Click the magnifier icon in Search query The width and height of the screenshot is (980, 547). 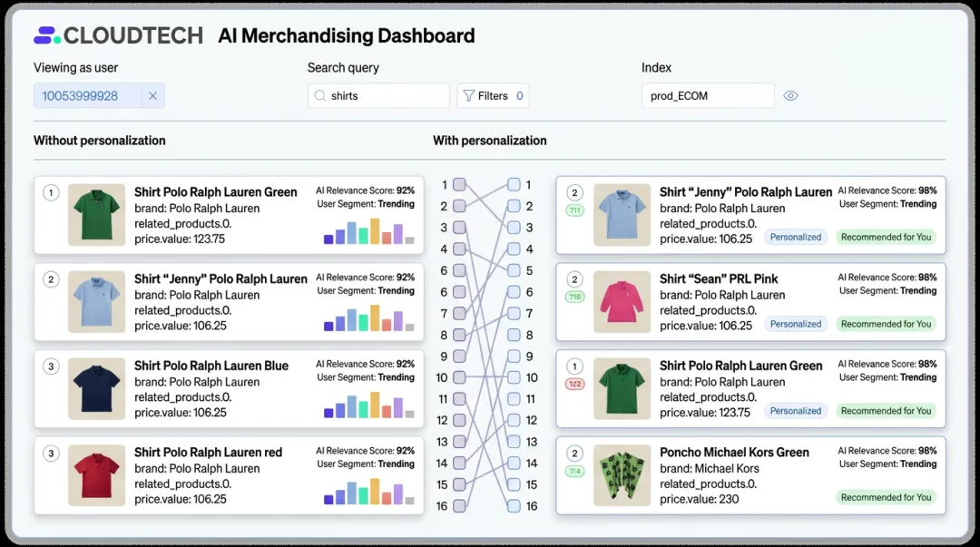320,95
